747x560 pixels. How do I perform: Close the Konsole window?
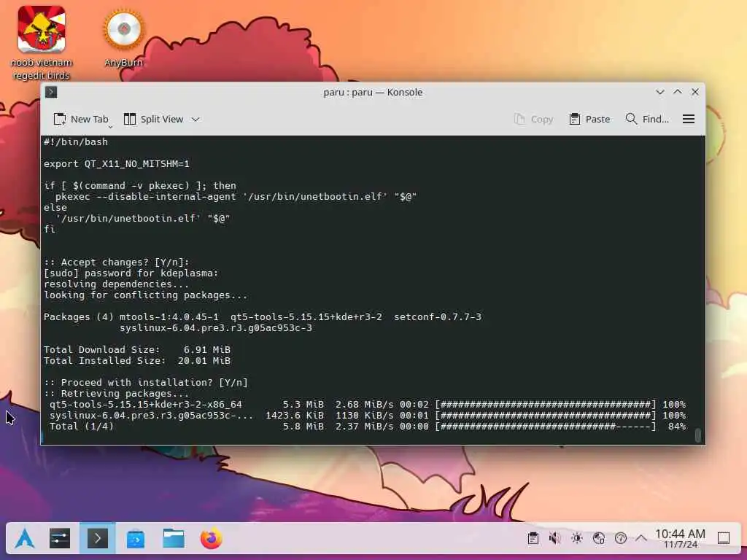[695, 92]
